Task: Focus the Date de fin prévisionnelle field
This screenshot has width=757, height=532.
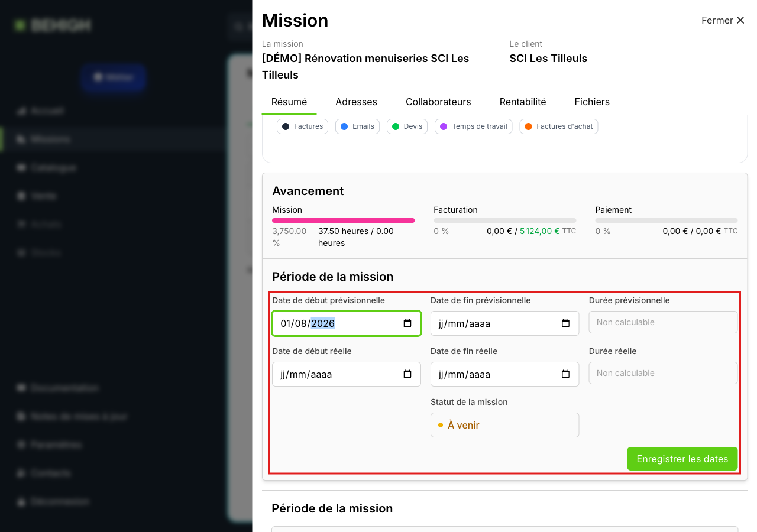Action: click(x=504, y=323)
